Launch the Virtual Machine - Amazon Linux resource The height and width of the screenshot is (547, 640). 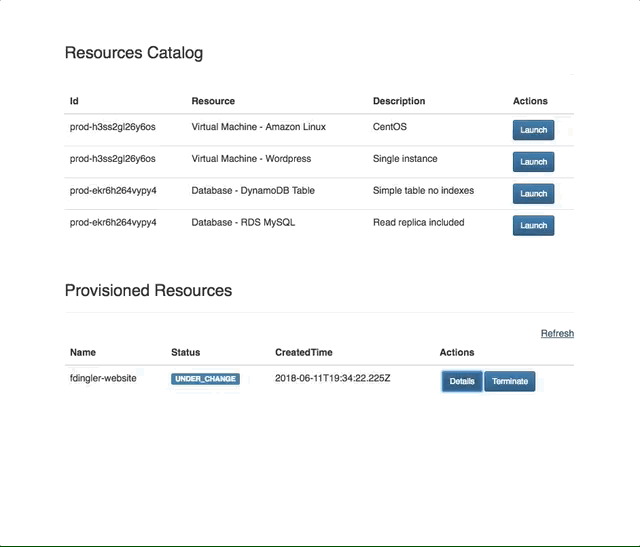[x=533, y=130]
